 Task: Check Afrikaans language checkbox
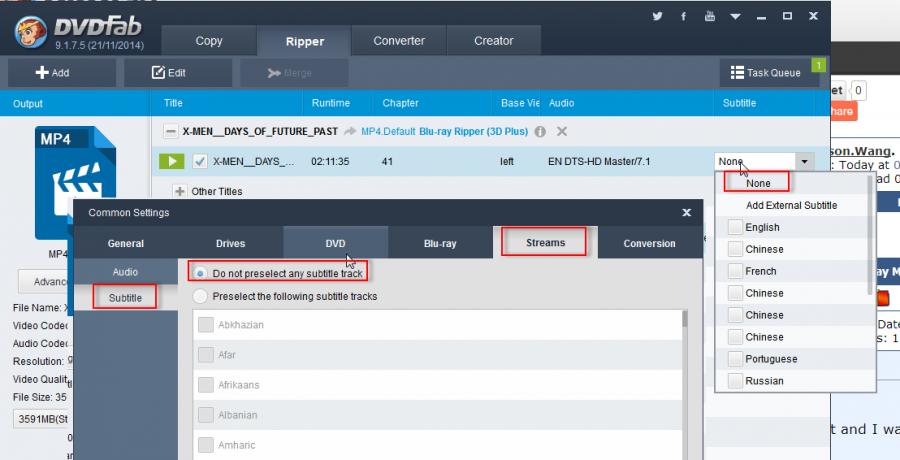[x=205, y=385]
